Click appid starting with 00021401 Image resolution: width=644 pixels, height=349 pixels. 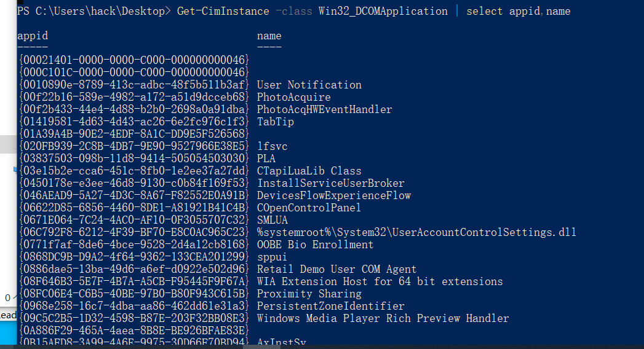(x=133, y=60)
